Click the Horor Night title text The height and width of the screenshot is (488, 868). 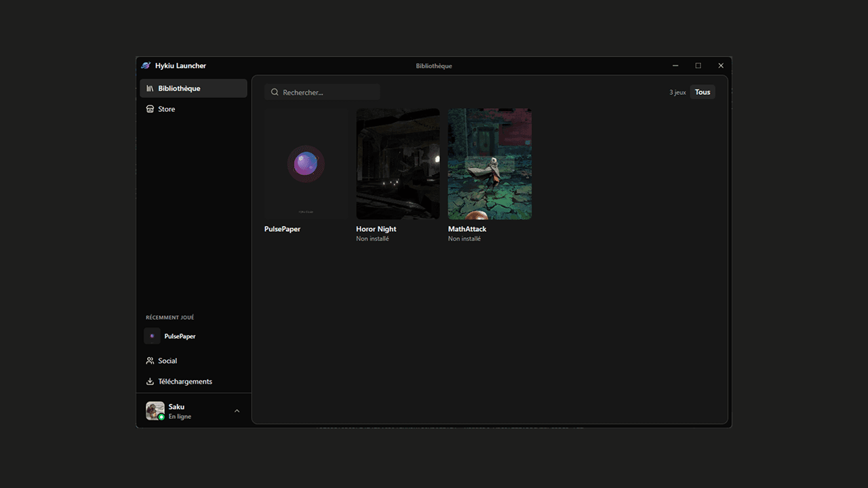pyautogui.click(x=376, y=229)
